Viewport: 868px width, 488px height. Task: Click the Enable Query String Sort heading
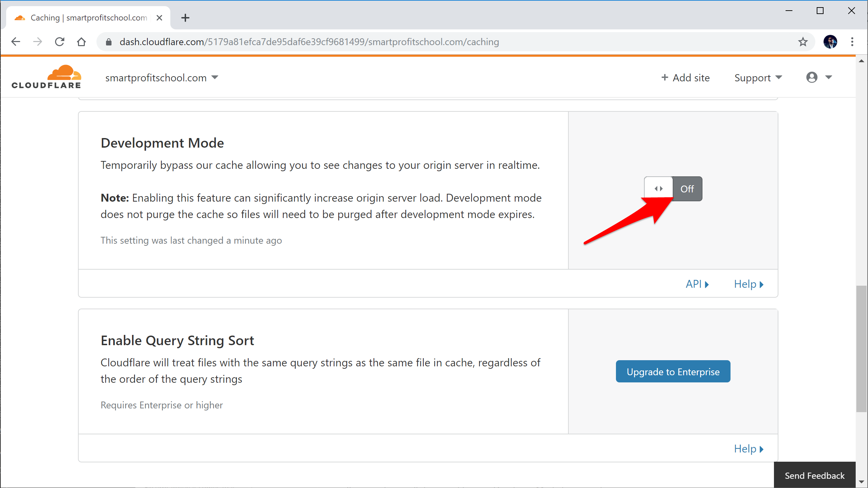coord(177,340)
